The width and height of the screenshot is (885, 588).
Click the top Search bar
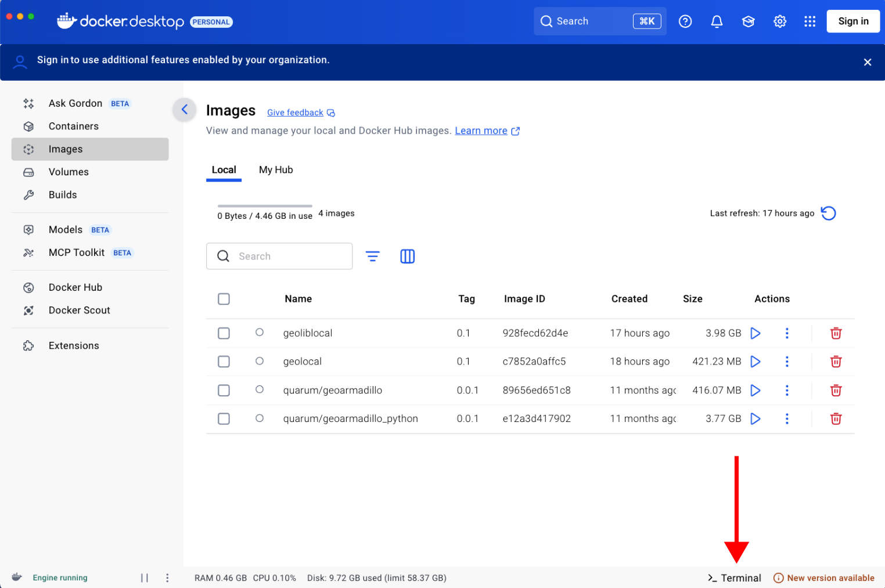pyautogui.click(x=600, y=21)
